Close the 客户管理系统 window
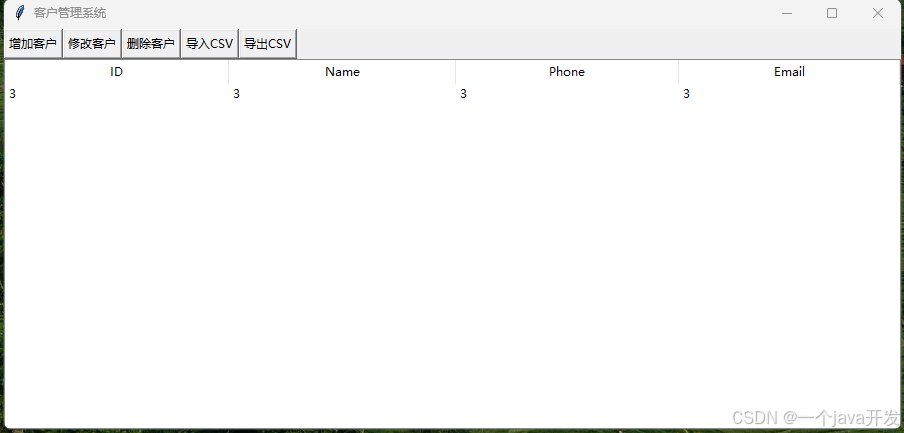 [877, 13]
